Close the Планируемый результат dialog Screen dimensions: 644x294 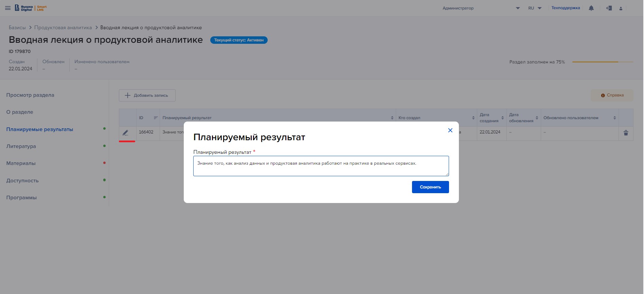(450, 130)
